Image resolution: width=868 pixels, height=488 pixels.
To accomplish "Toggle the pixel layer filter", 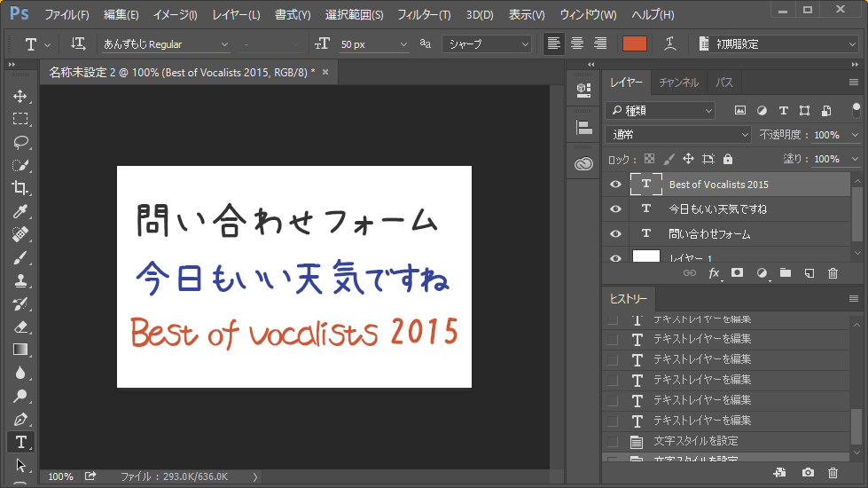I will 740,110.
